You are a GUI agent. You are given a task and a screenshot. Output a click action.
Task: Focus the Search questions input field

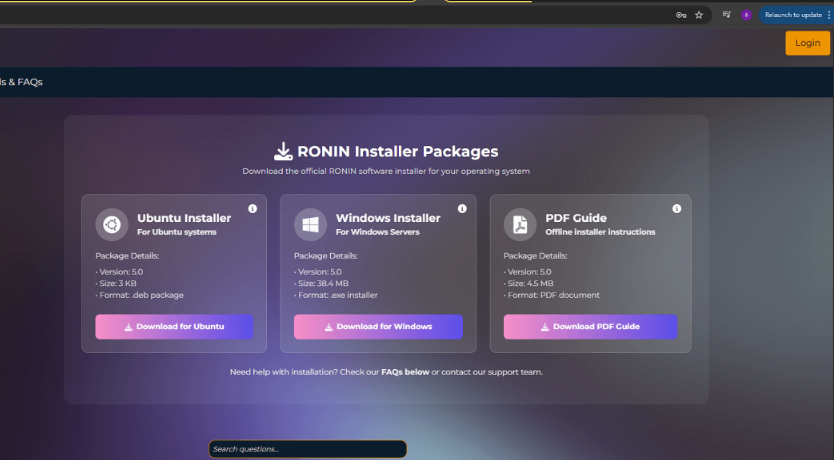click(307, 449)
